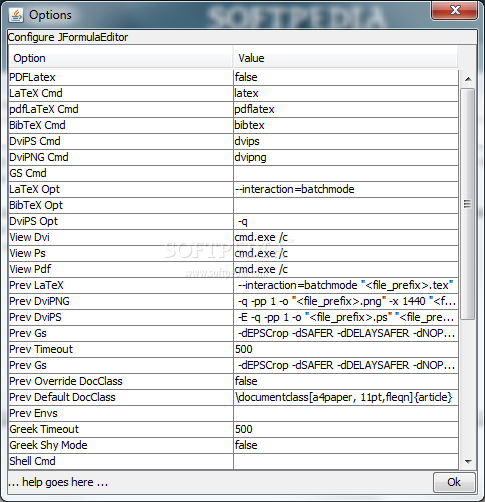Click the 'Prev Timeout' option label
This screenshot has height=502, width=485.
(x=41, y=349)
